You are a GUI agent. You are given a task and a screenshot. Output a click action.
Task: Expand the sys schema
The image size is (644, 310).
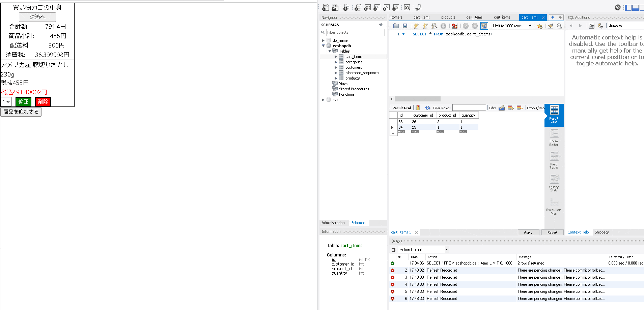(323, 100)
